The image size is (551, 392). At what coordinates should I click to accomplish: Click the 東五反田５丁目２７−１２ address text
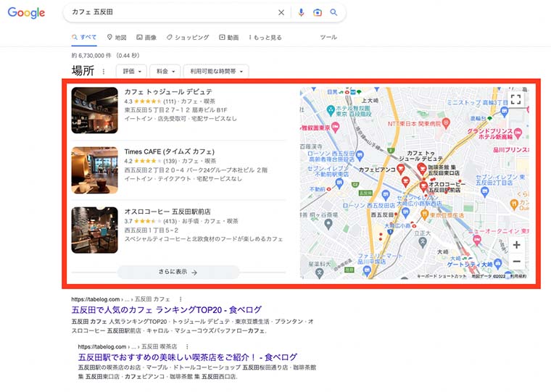pos(175,110)
